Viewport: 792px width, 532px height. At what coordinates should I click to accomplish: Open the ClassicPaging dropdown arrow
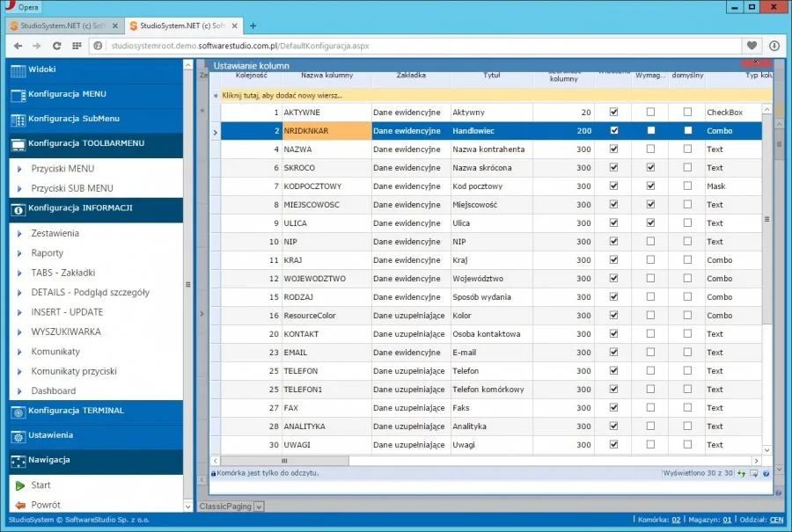coord(259,506)
